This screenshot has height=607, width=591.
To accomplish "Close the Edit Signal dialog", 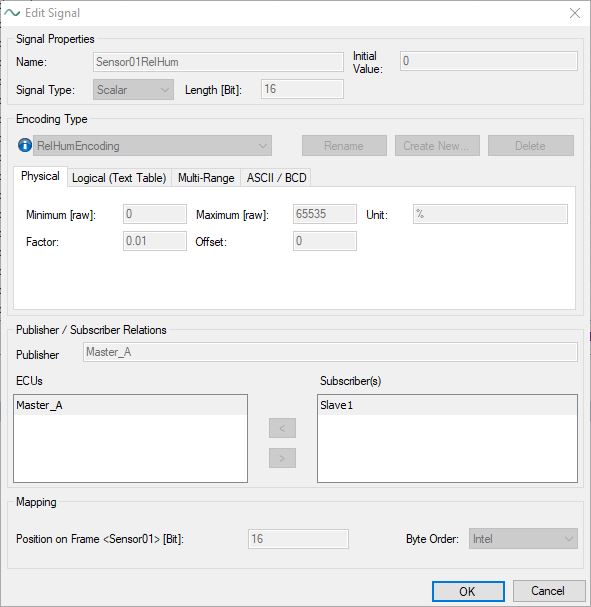I will coord(575,13).
